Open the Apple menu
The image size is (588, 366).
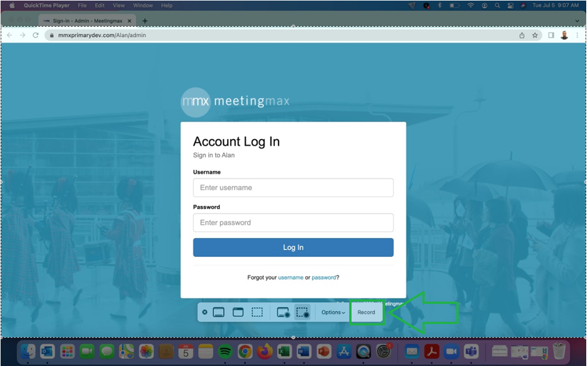pyautogui.click(x=12, y=5)
